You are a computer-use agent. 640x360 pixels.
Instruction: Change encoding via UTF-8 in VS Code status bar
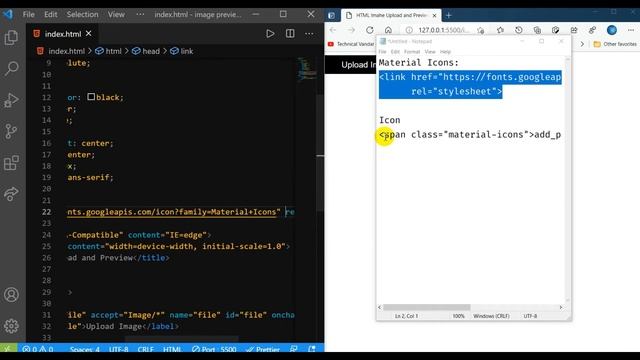point(119,349)
